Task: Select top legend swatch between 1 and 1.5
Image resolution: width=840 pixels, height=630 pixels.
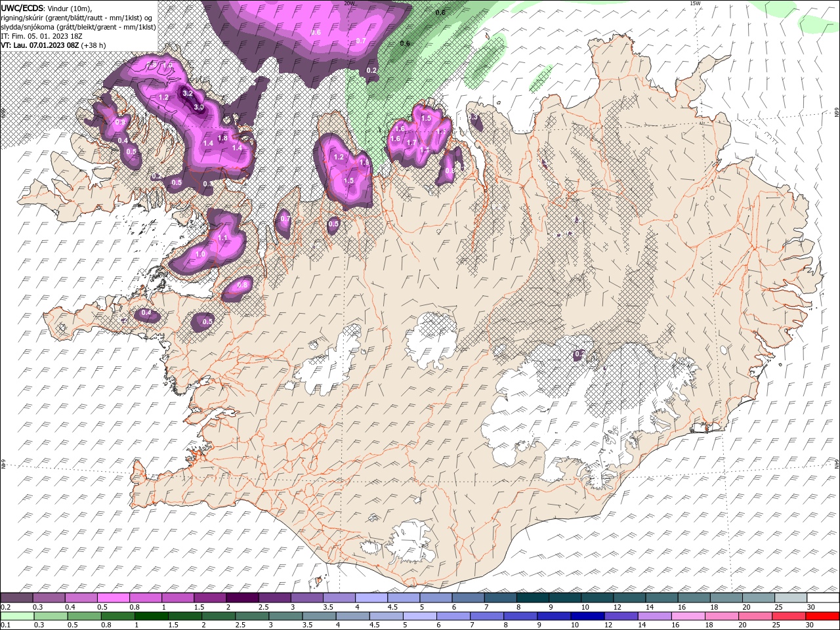Action: (x=177, y=597)
